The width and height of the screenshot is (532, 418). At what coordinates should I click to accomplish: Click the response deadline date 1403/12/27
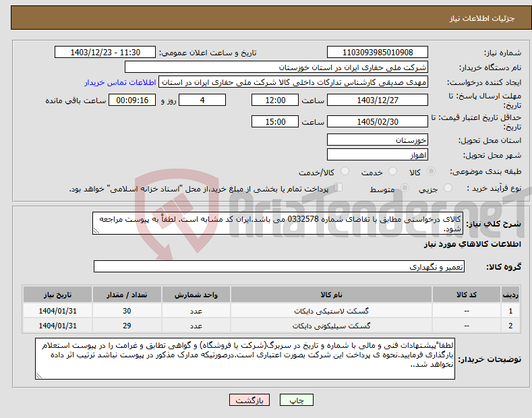[x=378, y=100]
